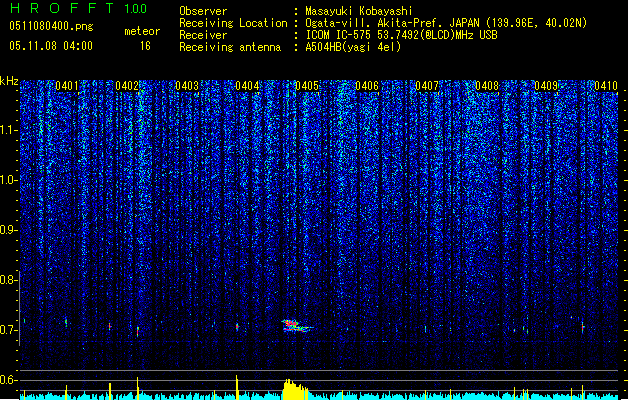
Task: Click the 0.6 frequency axis label
Action: pos(8,380)
